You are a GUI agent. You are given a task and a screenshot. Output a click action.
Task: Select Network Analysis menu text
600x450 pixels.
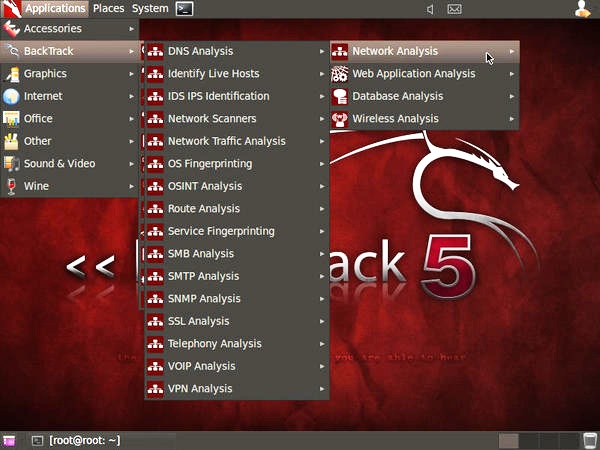coord(395,51)
